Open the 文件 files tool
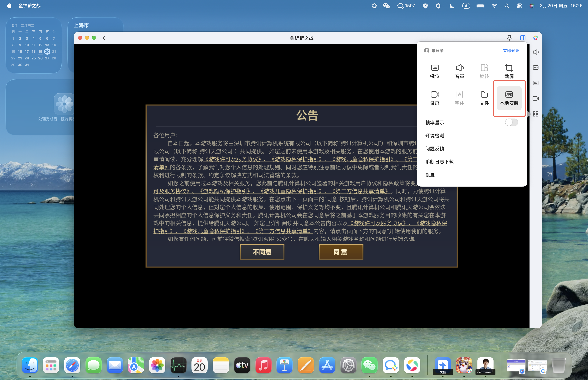Viewport: 588px width, 380px height. click(484, 98)
